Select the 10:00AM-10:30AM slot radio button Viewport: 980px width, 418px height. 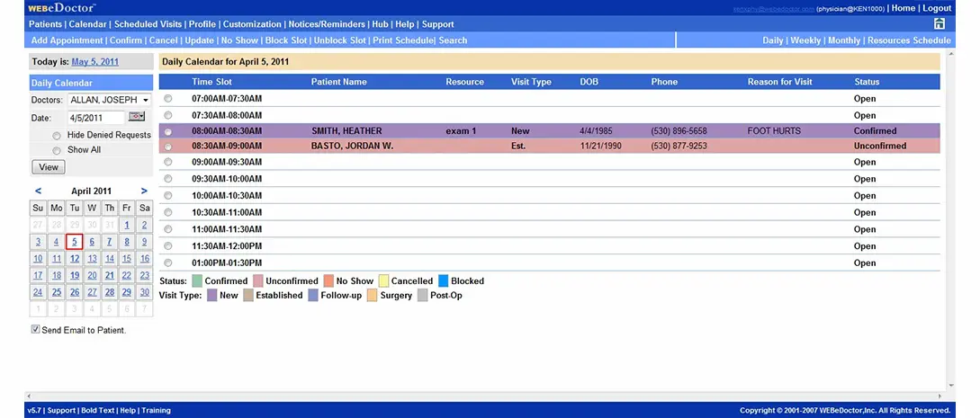(167, 196)
